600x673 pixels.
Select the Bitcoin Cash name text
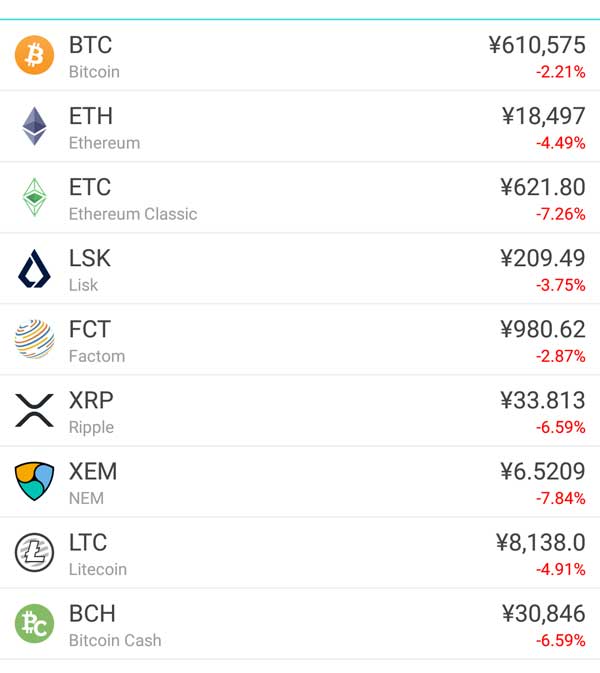[x=115, y=640]
